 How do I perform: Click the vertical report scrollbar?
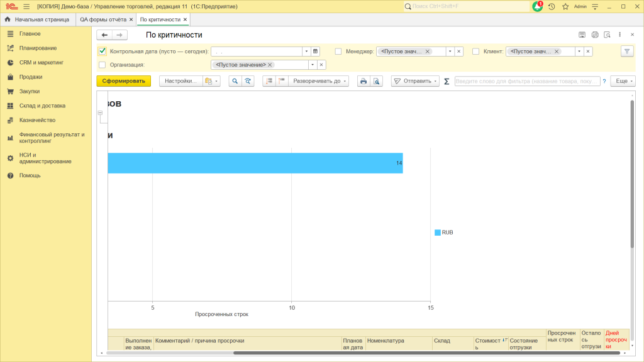(632, 173)
